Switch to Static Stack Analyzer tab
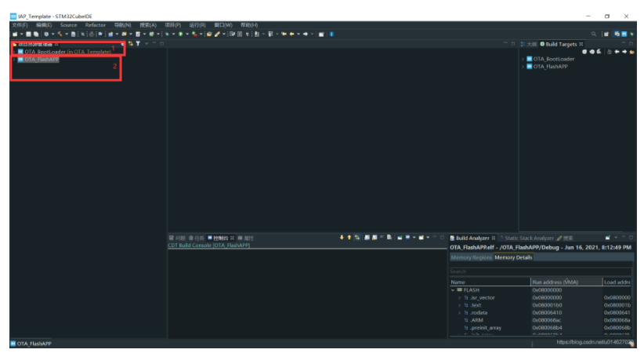644x364 pixels. [528, 238]
